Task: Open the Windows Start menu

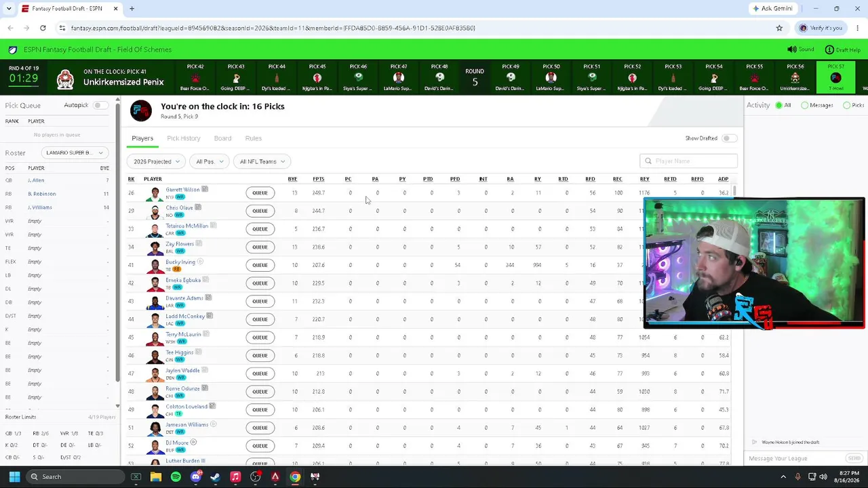Action: click(14, 476)
